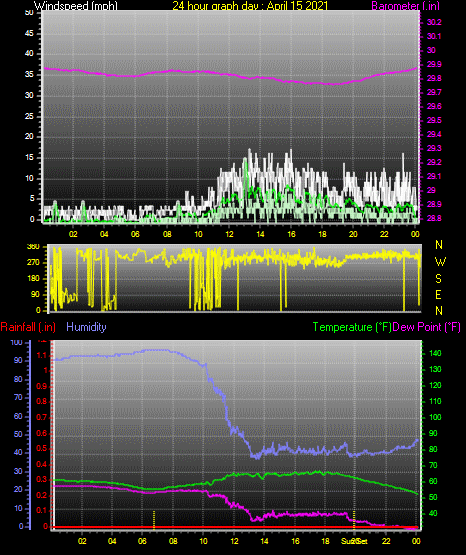This screenshot has width=466, height=555.
Task: Select 0.5 on the rainfall axis
Action: tap(42, 448)
